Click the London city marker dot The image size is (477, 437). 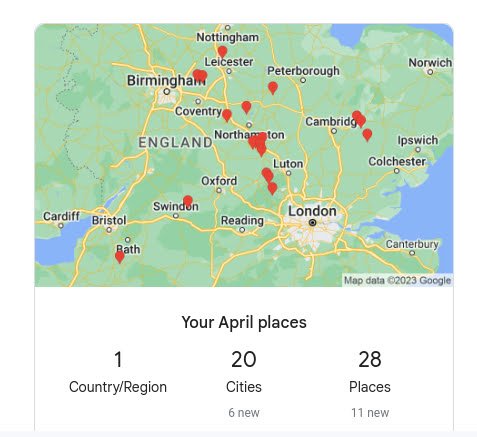[x=312, y=222]
